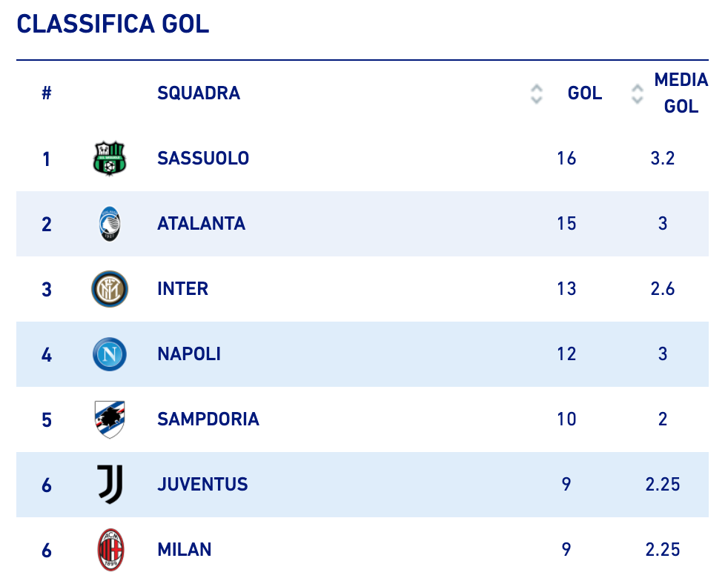Click the Juventus club logo

coord(110,485)
